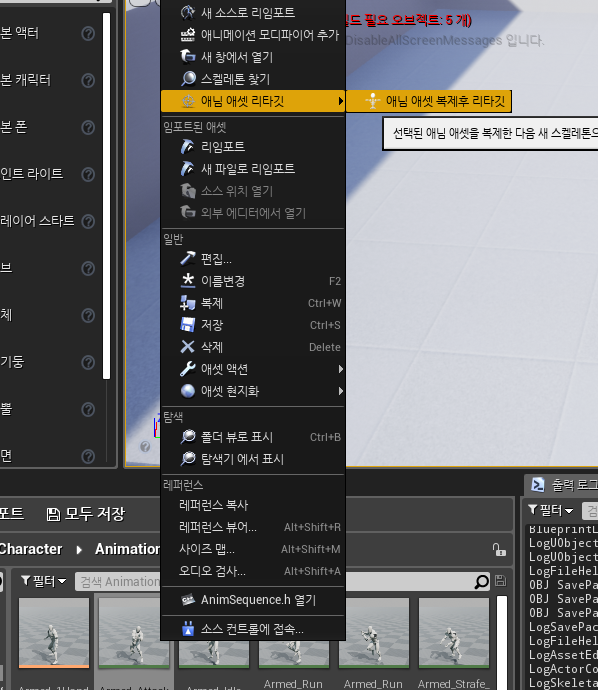Click help icon next to '본 캐릭터'

click(x=88, y=81)
